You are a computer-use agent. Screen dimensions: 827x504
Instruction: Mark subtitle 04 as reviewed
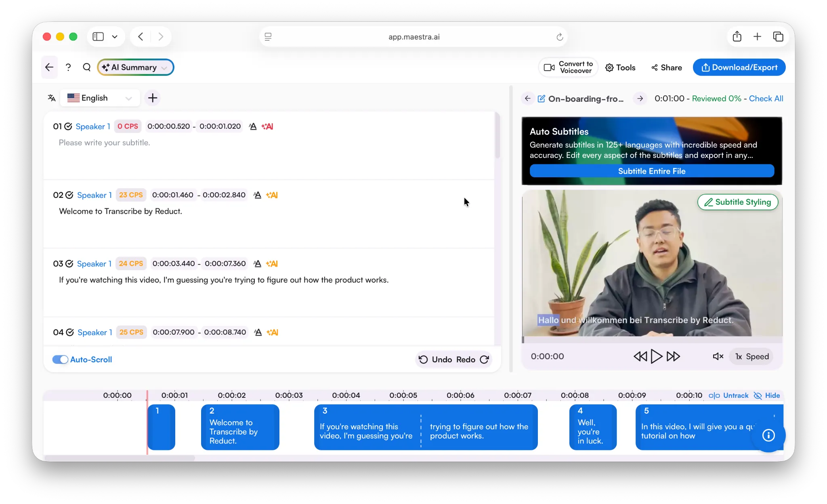(x=70, y=332)
